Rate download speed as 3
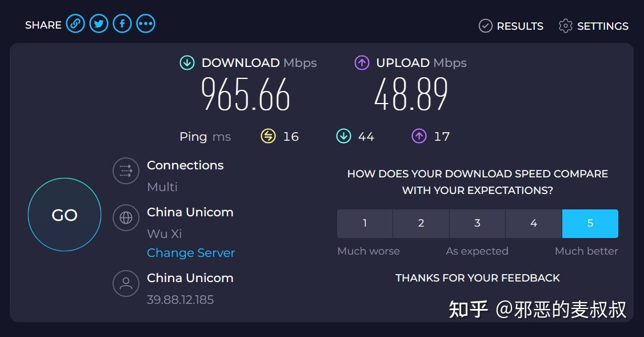Image resolution: width=644 pixels, height=337 pixels. click(477, 223)
